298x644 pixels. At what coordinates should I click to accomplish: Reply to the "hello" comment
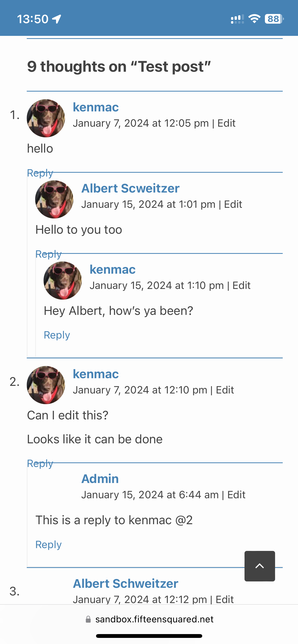coord(40,173)
